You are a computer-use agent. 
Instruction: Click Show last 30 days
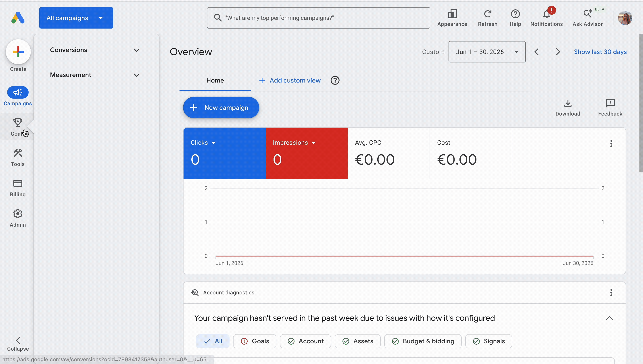click(600, 52)
